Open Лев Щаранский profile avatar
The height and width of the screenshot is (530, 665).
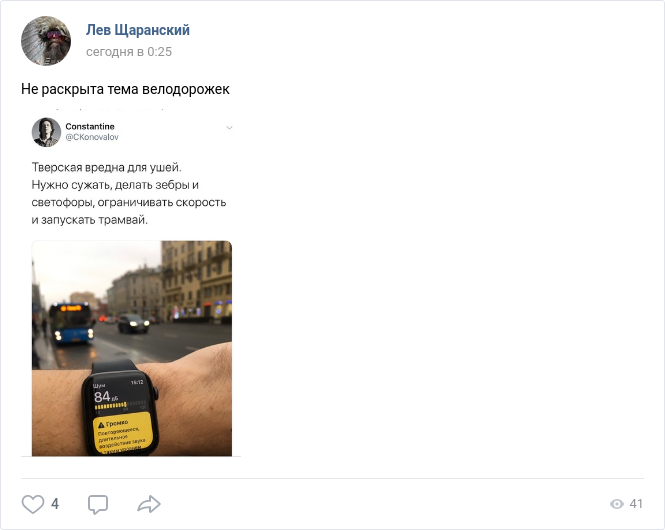46,41
